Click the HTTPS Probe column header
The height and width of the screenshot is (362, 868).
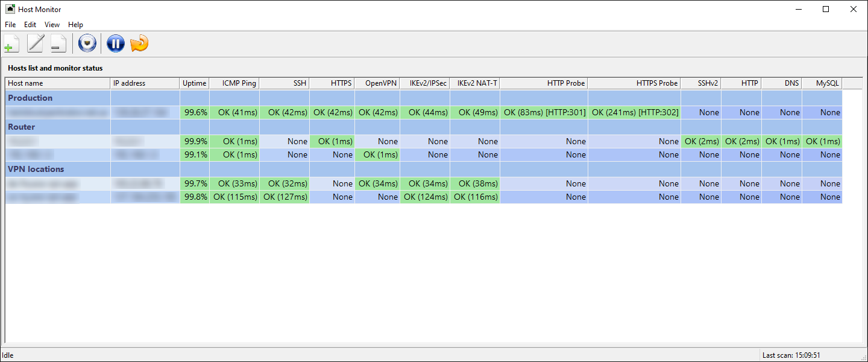pyautogui.click(x=634, y=83)
